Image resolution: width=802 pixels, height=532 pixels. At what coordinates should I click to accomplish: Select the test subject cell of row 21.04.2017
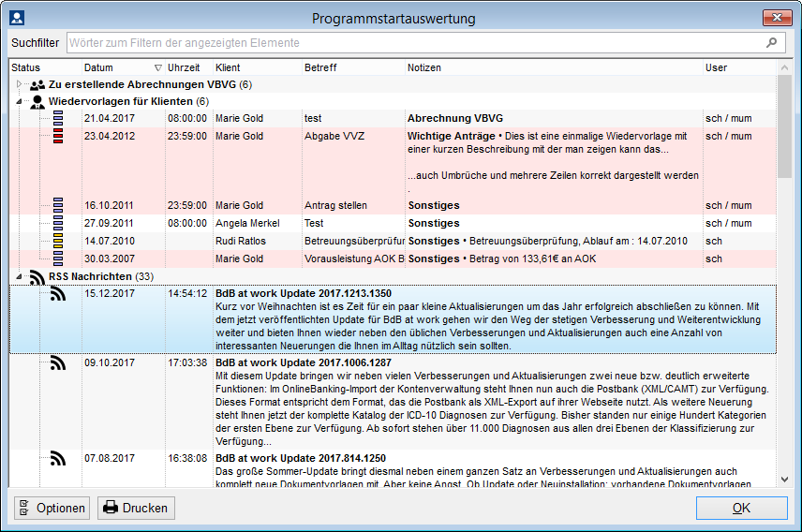(313, 118)
